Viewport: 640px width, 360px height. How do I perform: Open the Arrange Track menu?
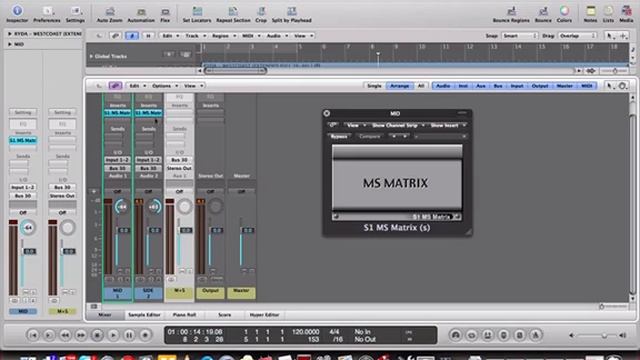coord(195,36)
